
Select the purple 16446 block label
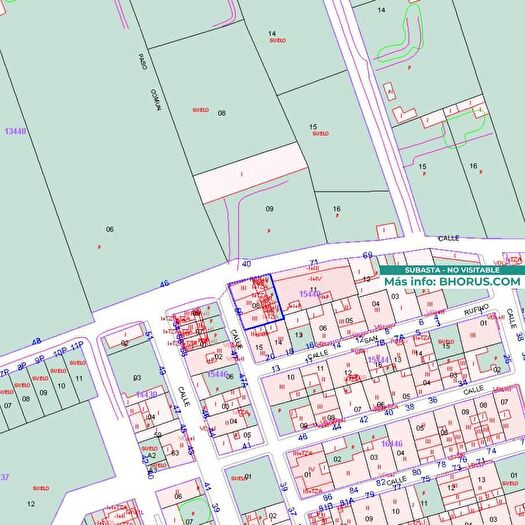pos(392,444)
